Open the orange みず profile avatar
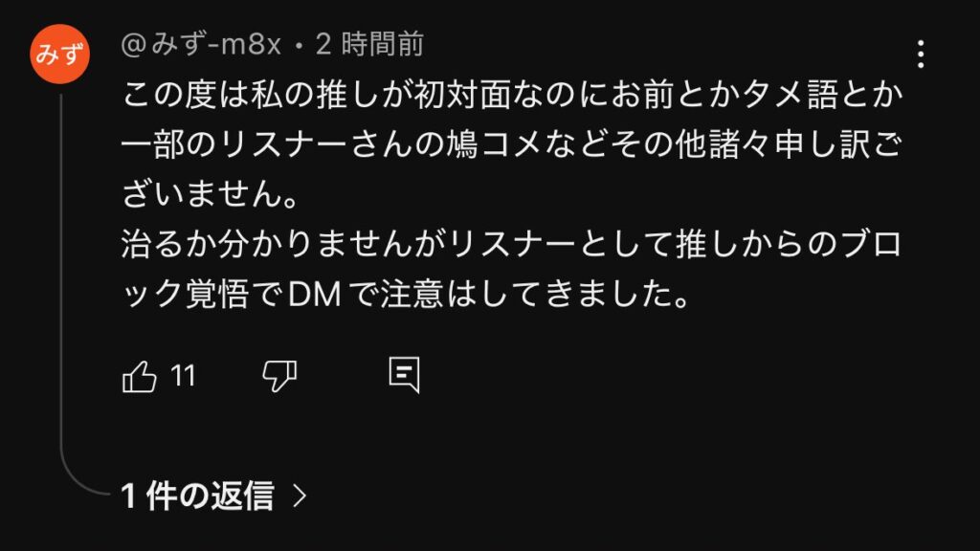Image resolution: width=980 pixels, height=551 pixels. [x=59, y=55]
